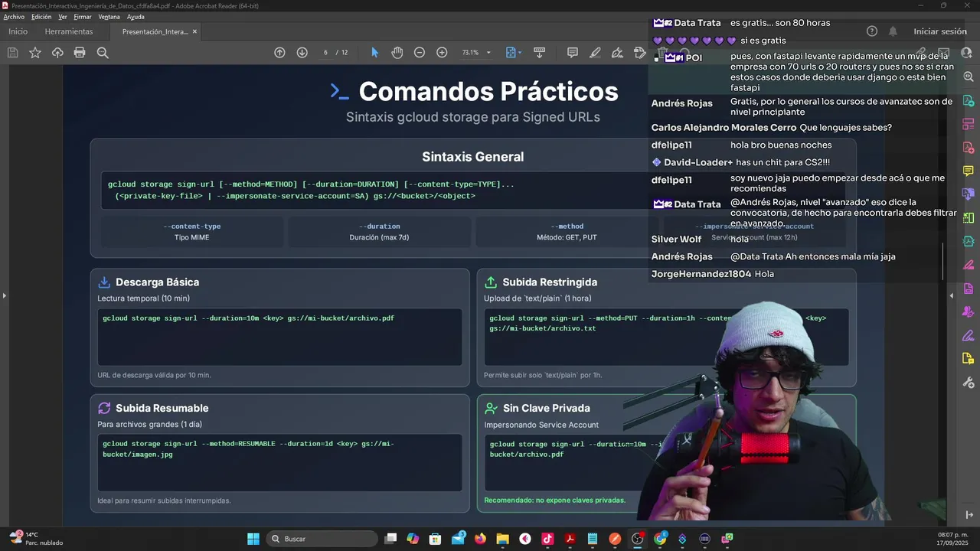Zoom out with the minus button
This screenshot has height=551, width=980.
pos(420,53)
